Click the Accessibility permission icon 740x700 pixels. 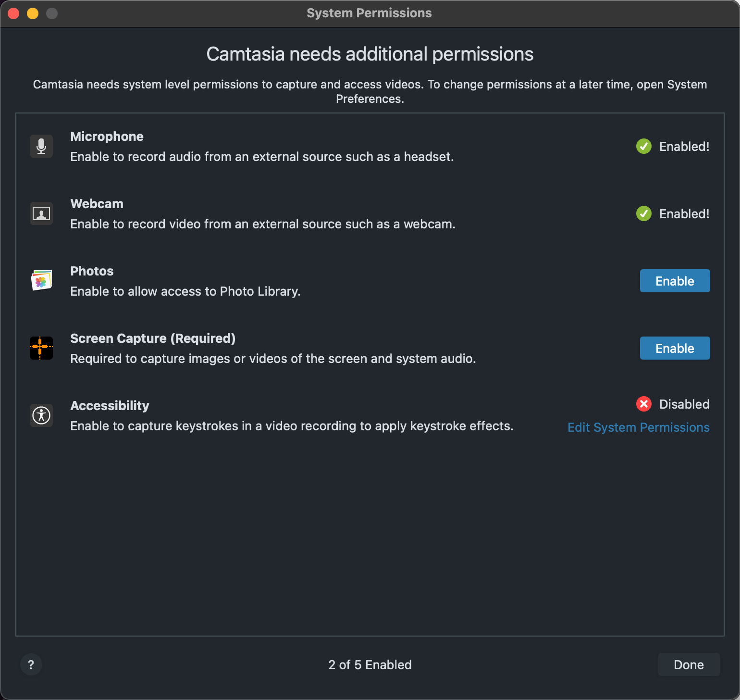[x=41, y=415]
